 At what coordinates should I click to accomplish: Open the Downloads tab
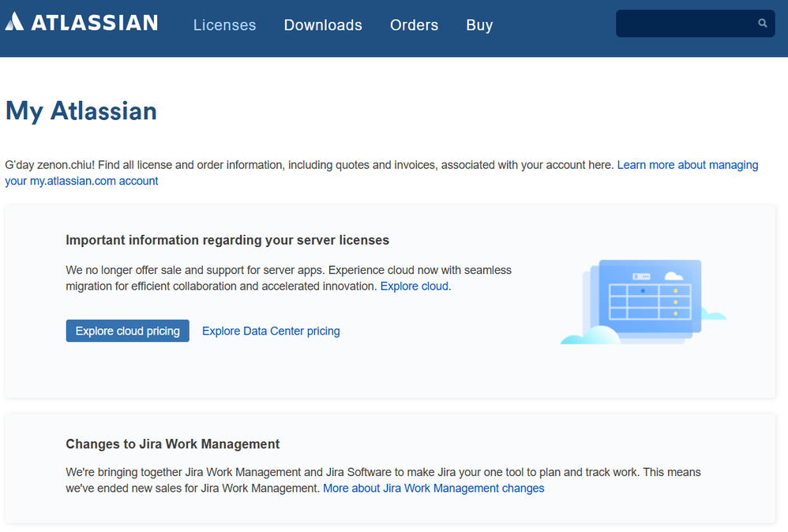click(323, 24)
